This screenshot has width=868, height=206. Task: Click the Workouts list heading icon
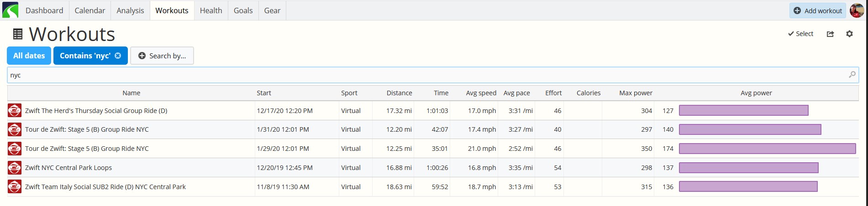[x=18, y=34]
